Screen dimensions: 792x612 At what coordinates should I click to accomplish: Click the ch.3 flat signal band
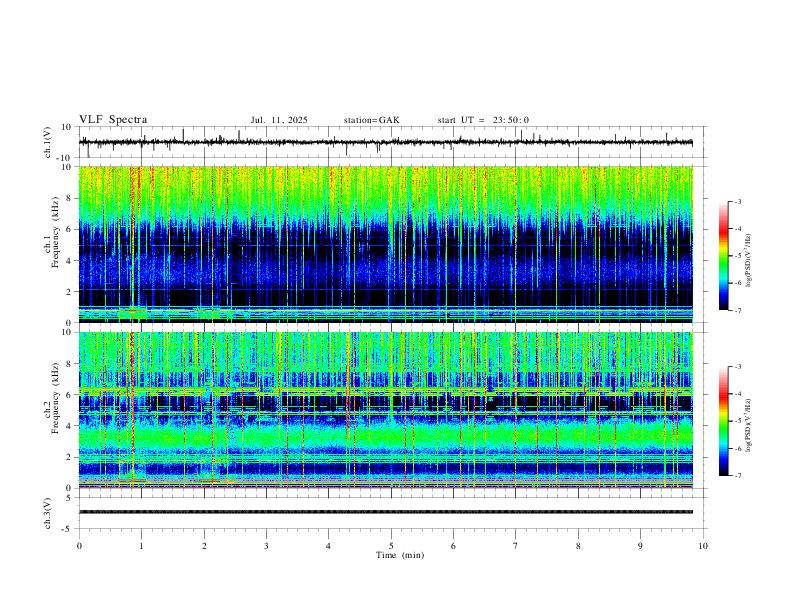[x=386, y=512]
